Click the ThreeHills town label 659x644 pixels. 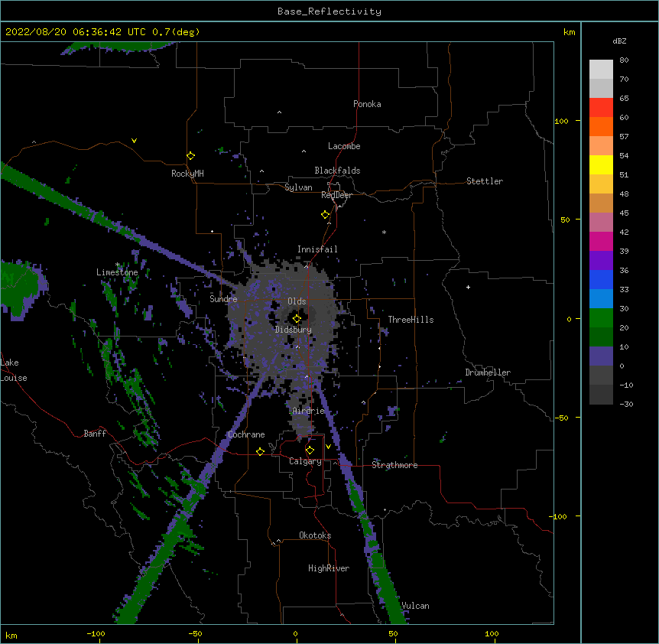click(x=411, y=320)
